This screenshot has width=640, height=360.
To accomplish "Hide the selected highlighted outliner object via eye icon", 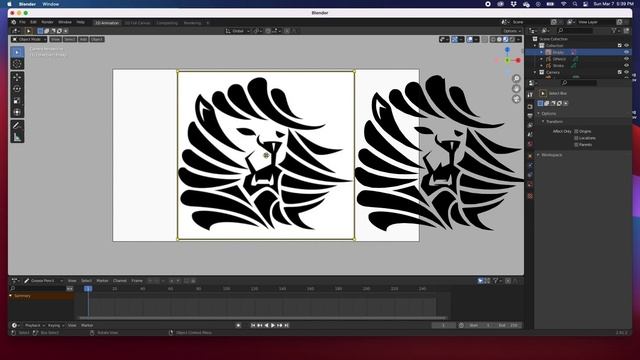I will click(627, 52).
